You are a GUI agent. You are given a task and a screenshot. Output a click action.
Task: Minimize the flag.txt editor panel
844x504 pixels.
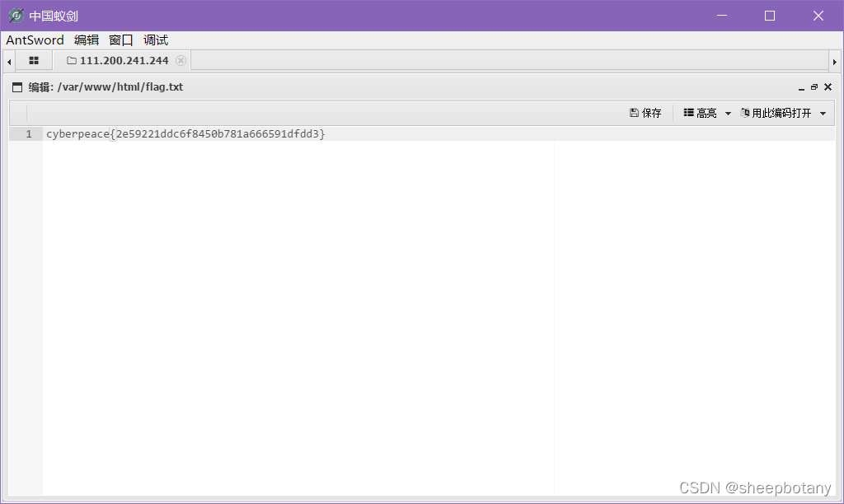coord(801,87)
